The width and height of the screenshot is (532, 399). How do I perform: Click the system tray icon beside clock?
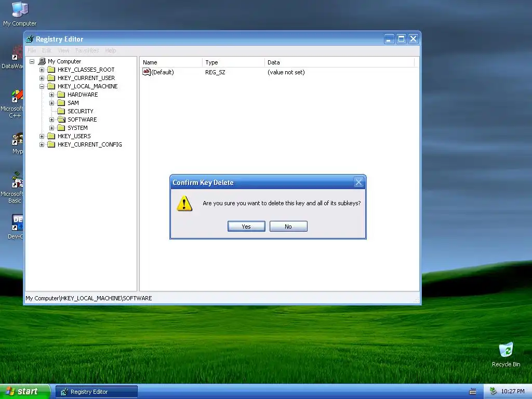tap(493, 392)
